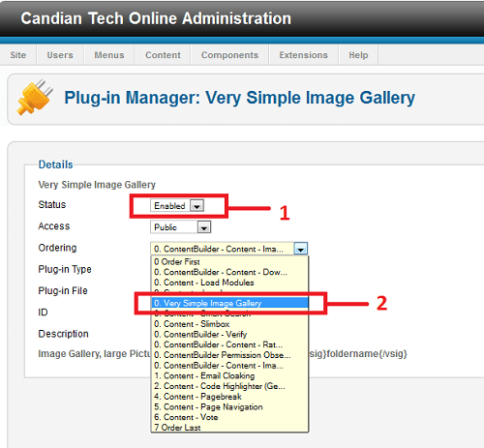Click the Plug-in Type label
The height and width of the screenshot is (448, 484).
tap(65, 269)
